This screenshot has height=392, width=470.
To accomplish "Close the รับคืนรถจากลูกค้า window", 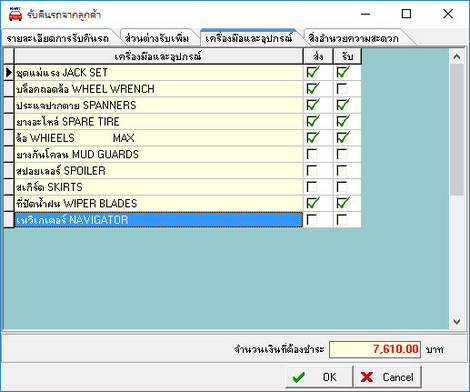I will [448, 14].
